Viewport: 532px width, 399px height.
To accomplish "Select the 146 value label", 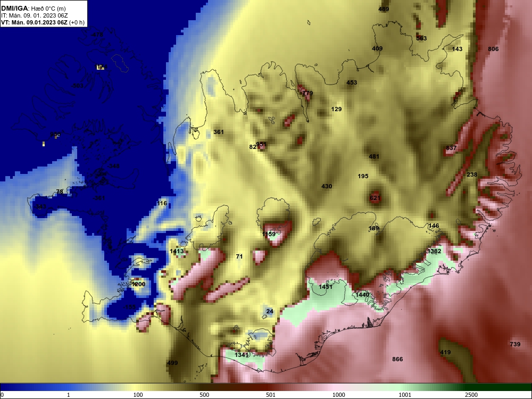I will pos(434,226).
